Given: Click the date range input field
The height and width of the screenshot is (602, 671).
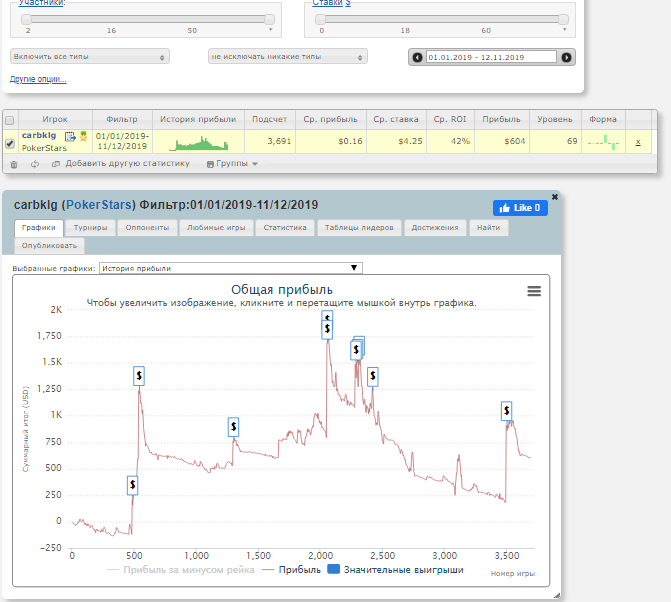Looking at the screenshot, I should (x=491, y=57).
